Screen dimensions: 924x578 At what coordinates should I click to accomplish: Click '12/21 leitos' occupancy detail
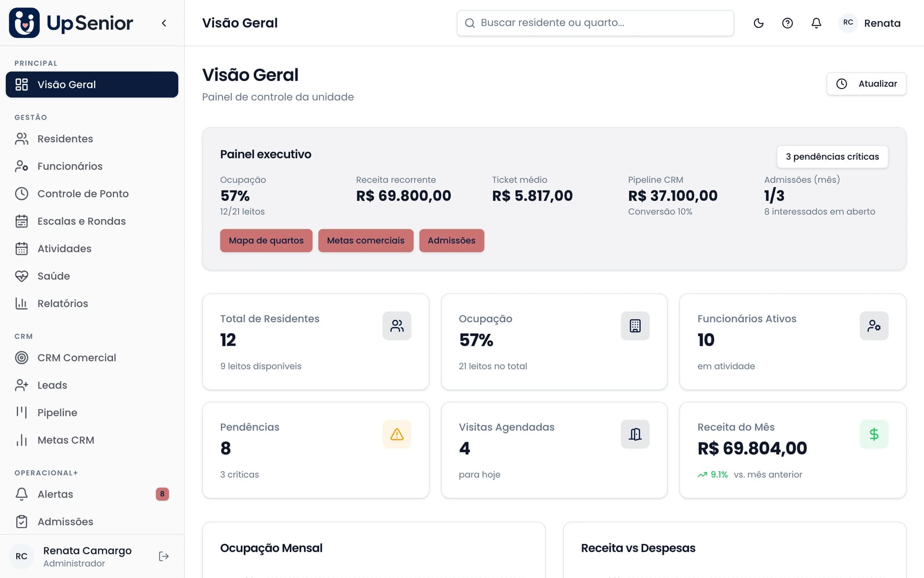pos(242,211)
